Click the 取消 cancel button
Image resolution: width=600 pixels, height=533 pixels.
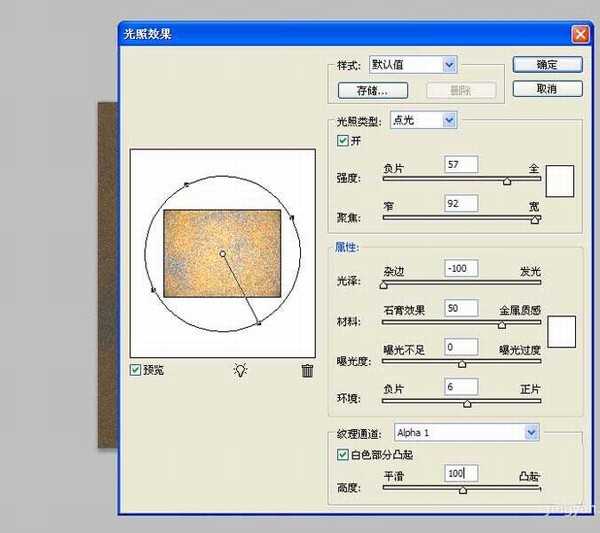[547, 89]
